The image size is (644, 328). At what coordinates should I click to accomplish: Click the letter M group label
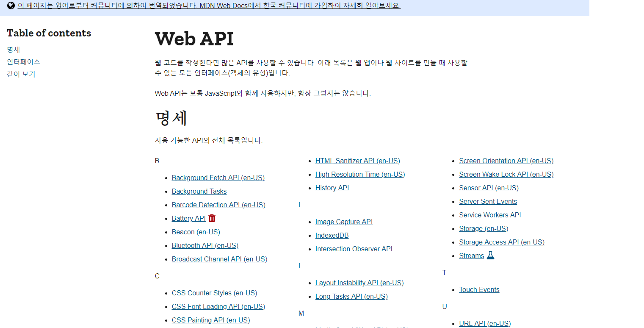301,313
